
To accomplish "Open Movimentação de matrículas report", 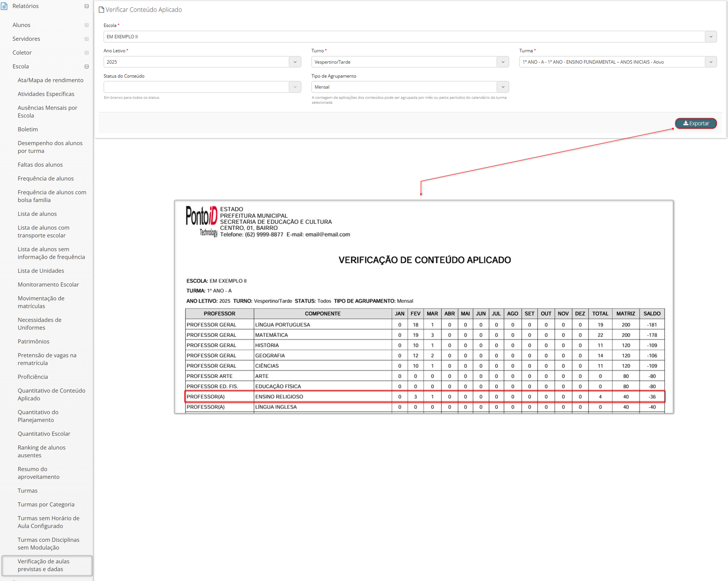I will [x=41, y=302].
